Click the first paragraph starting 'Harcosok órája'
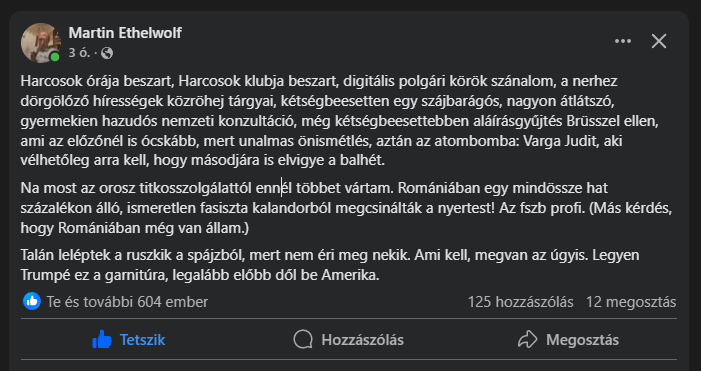The image size is (701, 371). click(341, 121)
